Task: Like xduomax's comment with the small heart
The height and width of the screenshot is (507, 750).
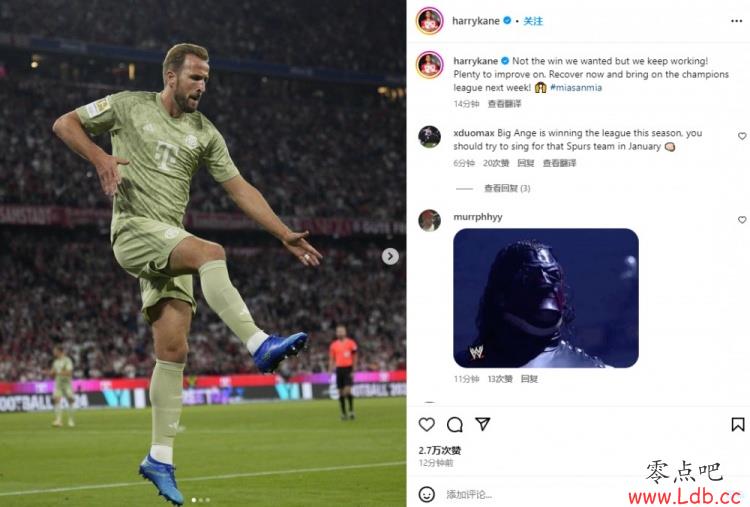Action: [742, 136]
